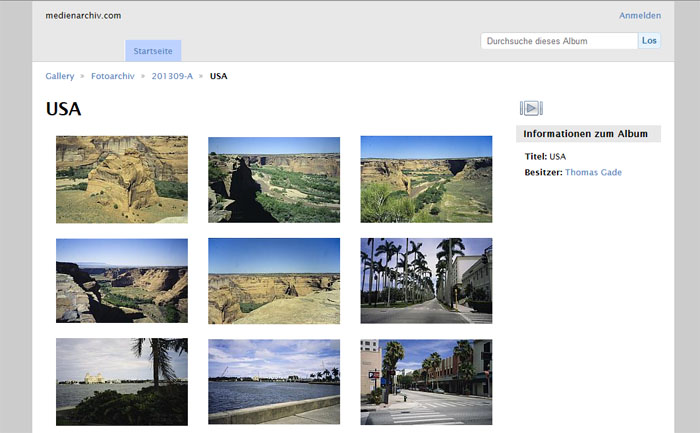This screenshot has height=433, width=700.
Task: Click 'Titel: USA' info text
Action: [545, 157]
